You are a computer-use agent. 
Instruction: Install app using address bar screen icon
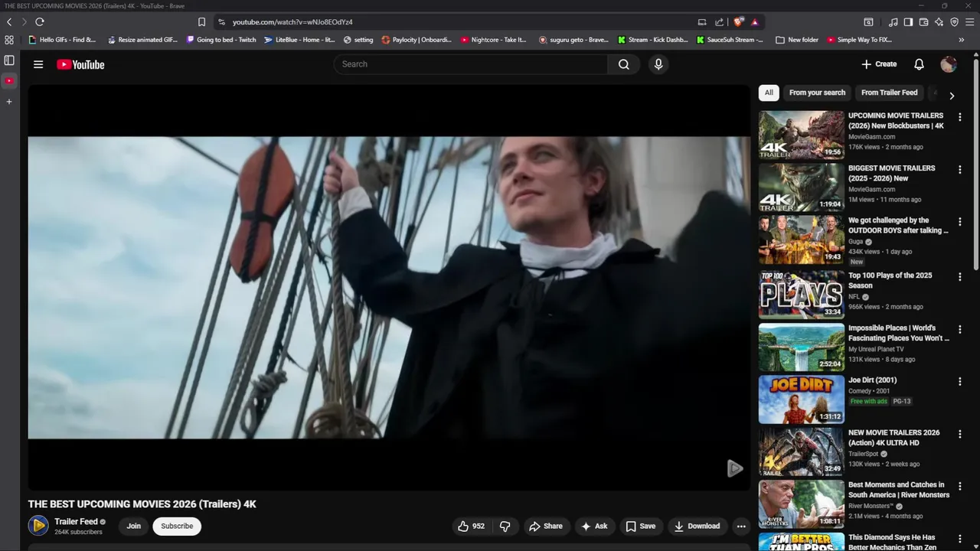coord(702,22)
